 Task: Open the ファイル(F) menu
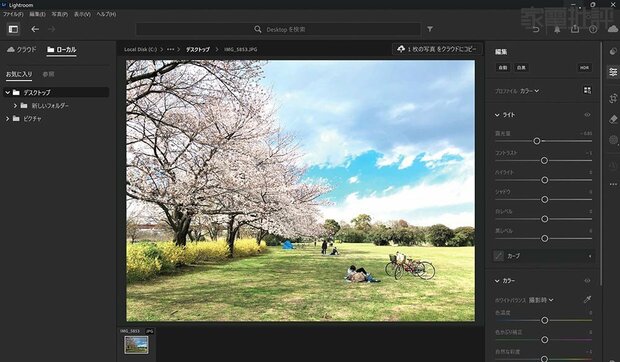point(13,14)
